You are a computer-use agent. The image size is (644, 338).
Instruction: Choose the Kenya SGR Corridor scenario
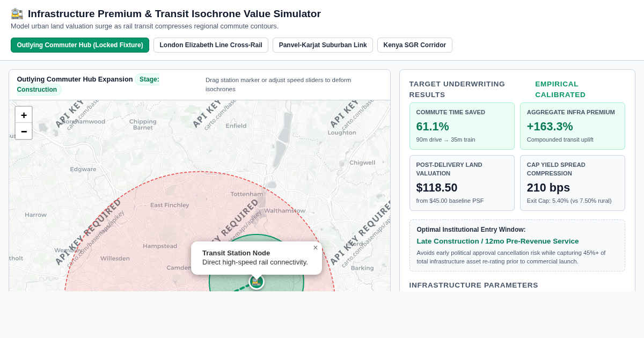tap(414, 45)
